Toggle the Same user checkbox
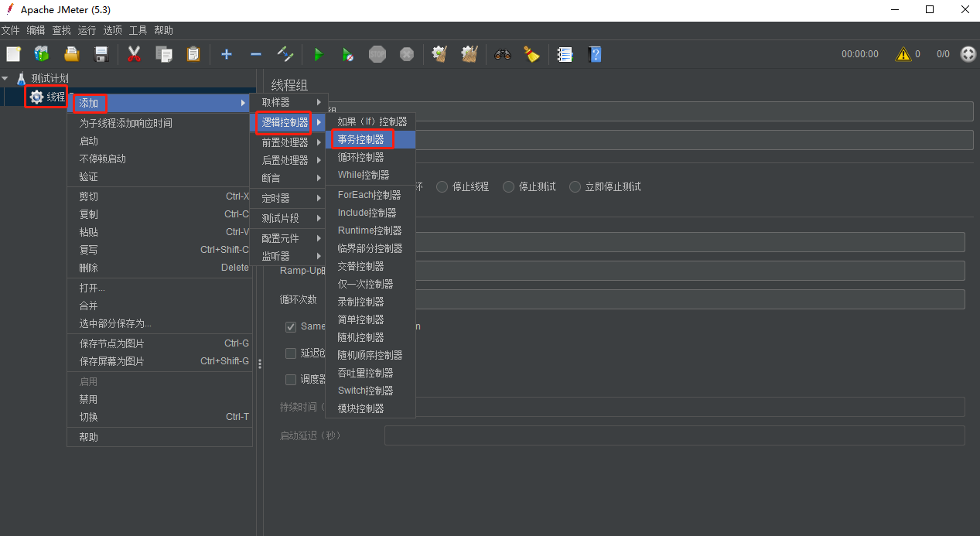The image size is (980, 536). [291, 326]
